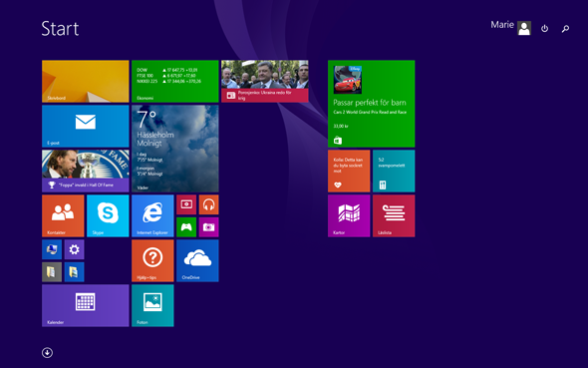Open PC settings gear tile
Screen dimensions: 588x368
[x=75, y=249]
